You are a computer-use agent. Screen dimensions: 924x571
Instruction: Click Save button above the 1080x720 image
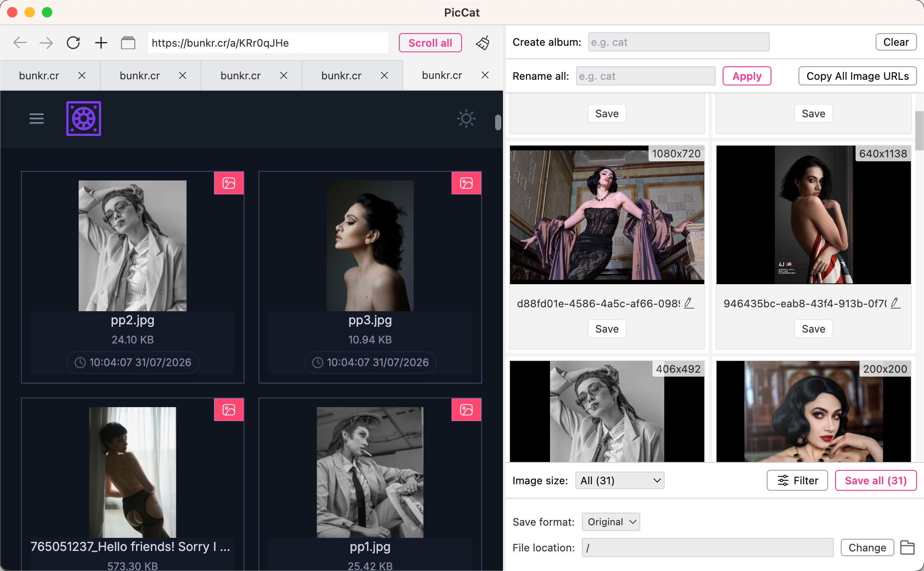pos(607,113)
